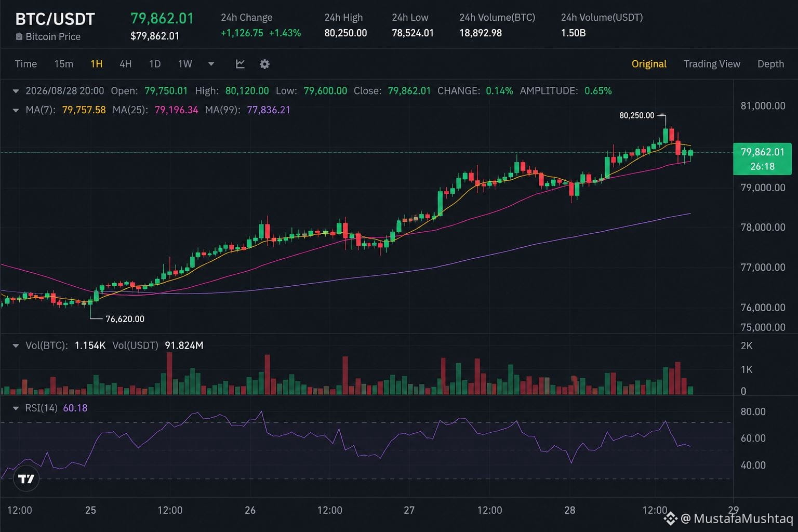The width and height of the screenshot is (798, 532).
Task: Open the chart indicators icon
Action: 240,64
